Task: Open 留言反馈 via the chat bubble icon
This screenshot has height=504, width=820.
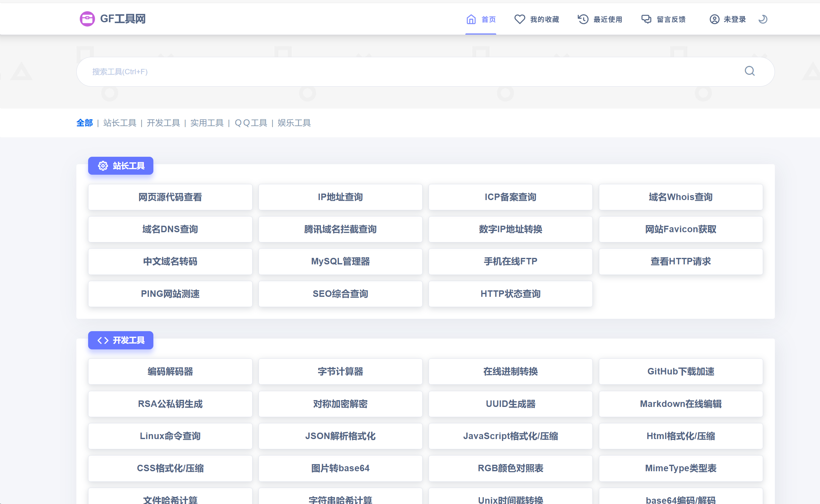Action: pyautogui.click(x=646, y=19)
